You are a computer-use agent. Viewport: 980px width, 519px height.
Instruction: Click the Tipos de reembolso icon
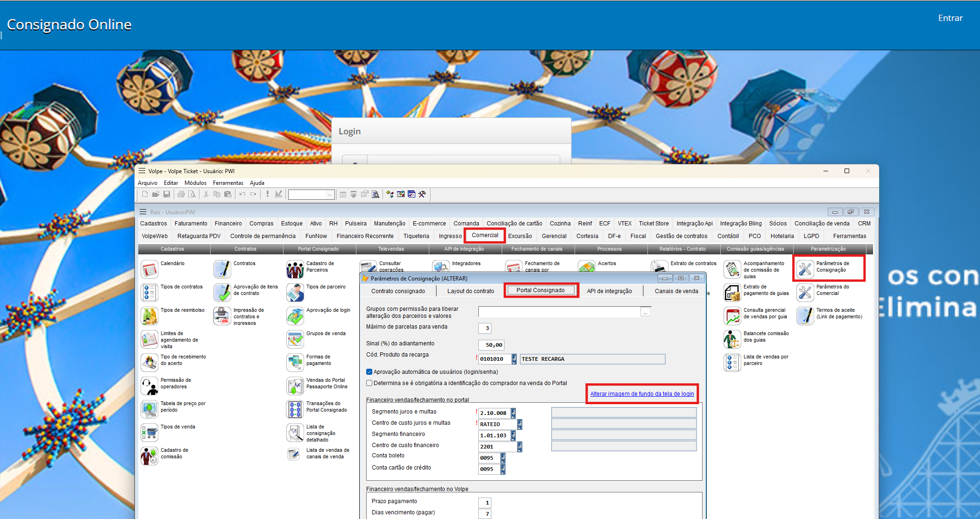coord(149,316)
